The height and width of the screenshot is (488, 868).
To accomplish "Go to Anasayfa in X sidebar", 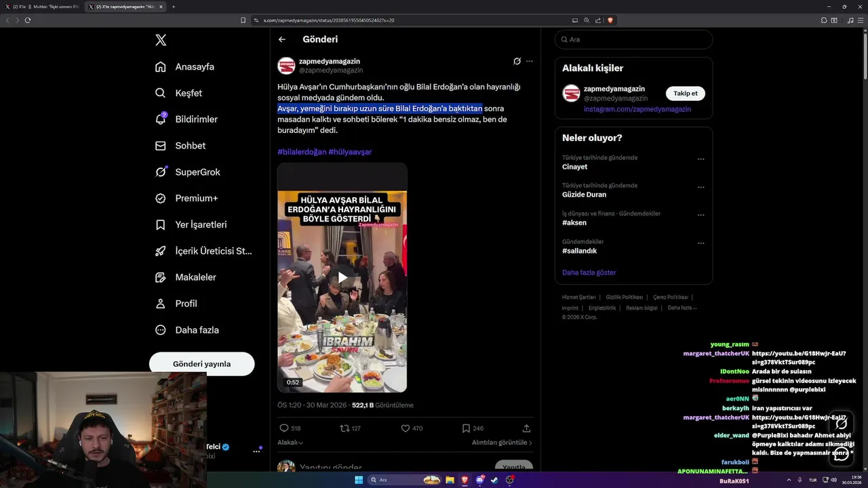I will point(184,66).
